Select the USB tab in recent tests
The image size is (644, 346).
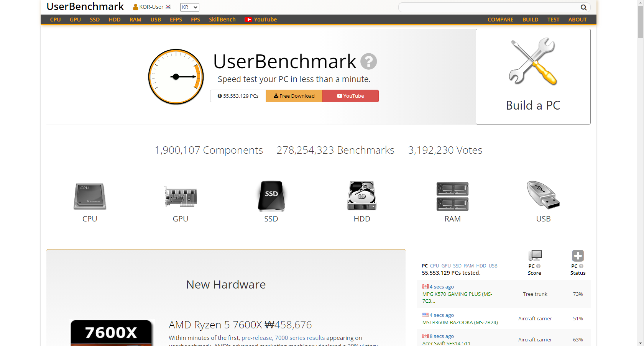point(493,266)
